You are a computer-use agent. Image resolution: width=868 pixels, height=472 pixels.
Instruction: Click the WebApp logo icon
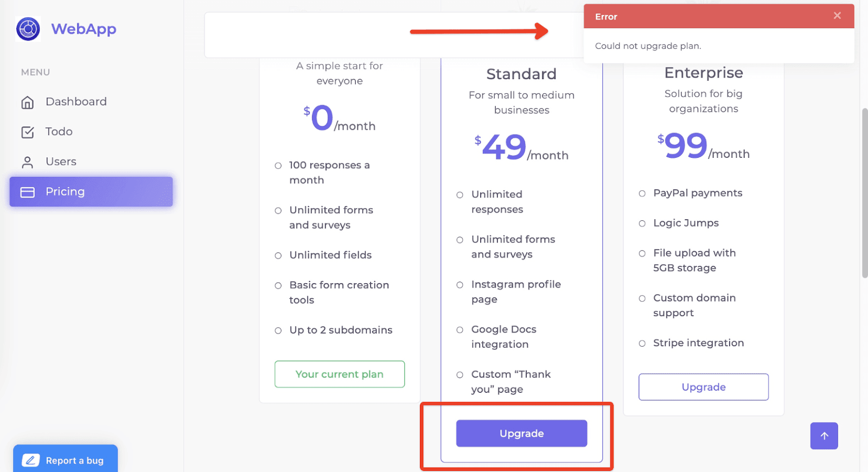click(28, 29)
